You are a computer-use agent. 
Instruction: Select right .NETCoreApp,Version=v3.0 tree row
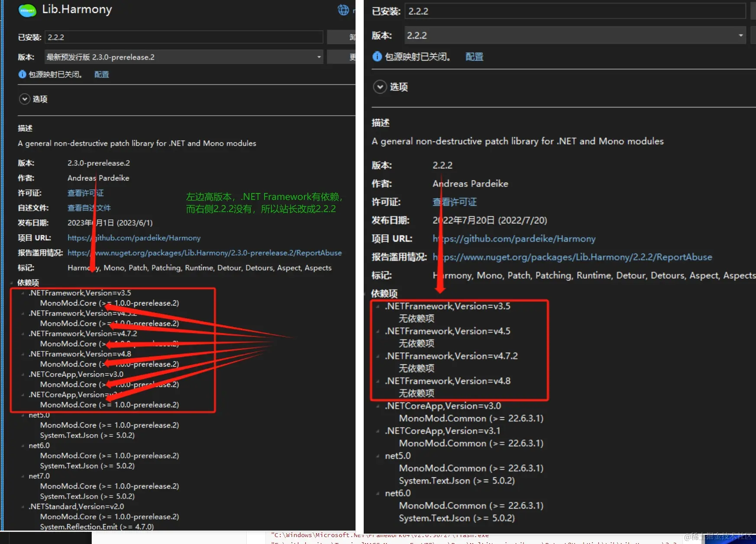point(443,406)
